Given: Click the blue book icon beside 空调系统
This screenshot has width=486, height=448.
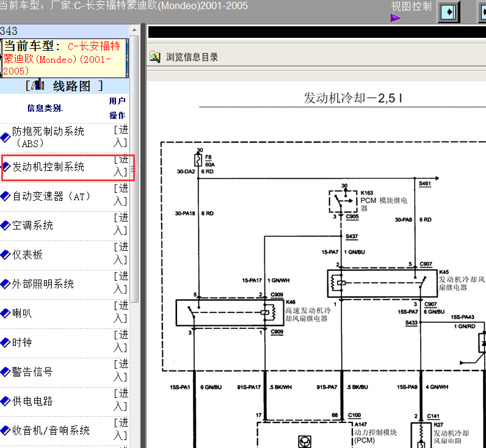Looking at the screenshot, I should [5, 225].
